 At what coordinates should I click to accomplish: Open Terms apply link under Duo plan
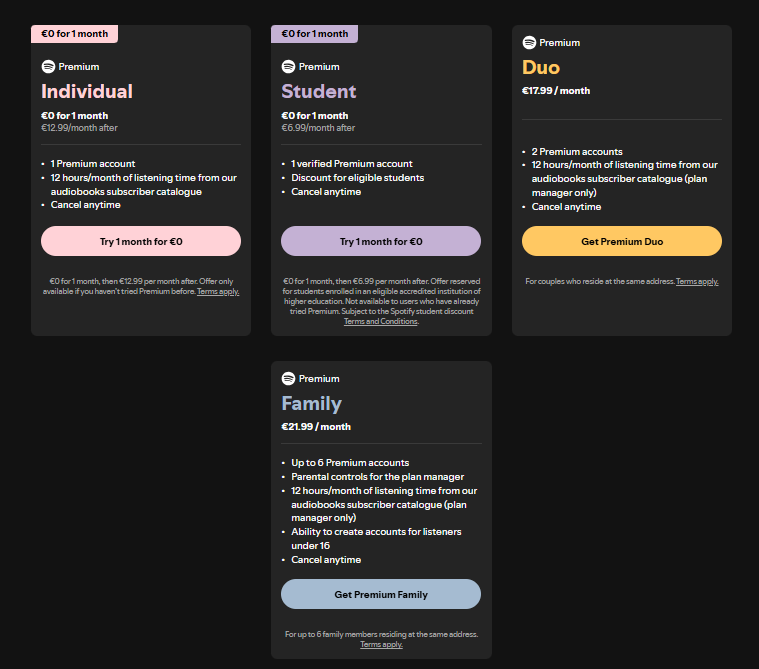[x=697, y=282]
